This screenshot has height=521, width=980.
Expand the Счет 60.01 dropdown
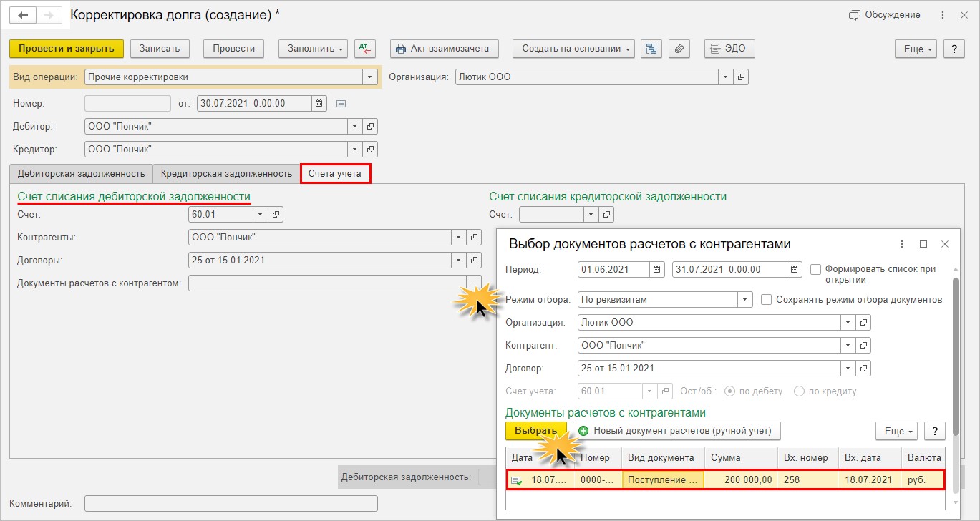[260, 214]
